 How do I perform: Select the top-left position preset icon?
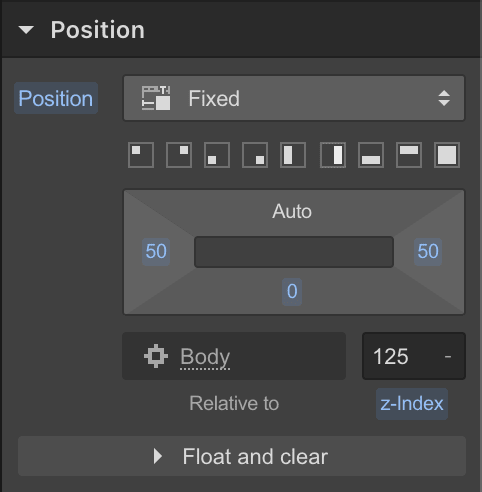click(x=141, y=155)
